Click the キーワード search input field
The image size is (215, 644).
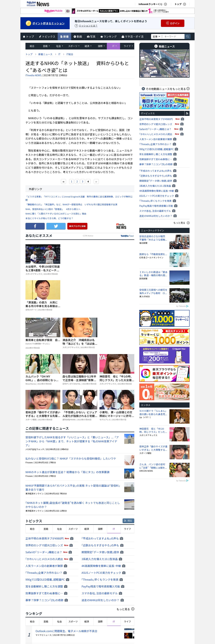click(x=174, y=36)
